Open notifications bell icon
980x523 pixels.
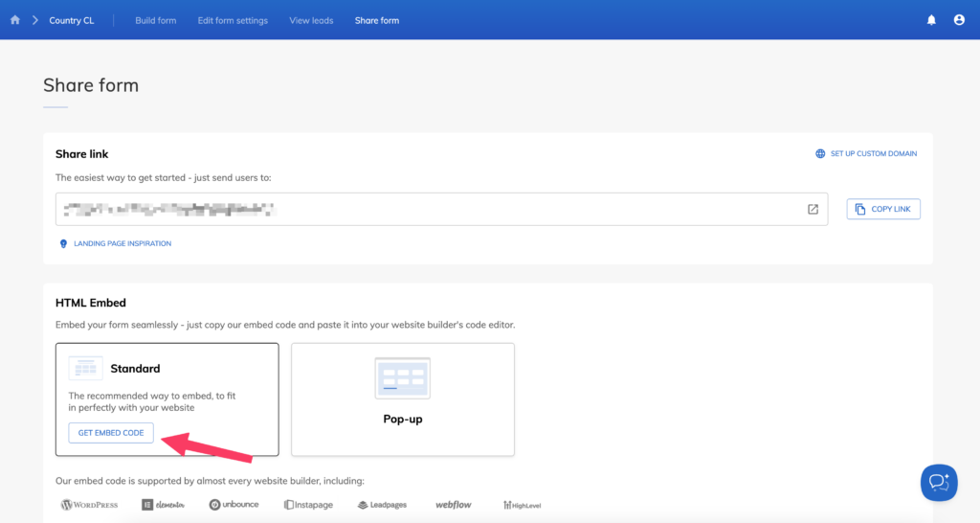(931, 20)
